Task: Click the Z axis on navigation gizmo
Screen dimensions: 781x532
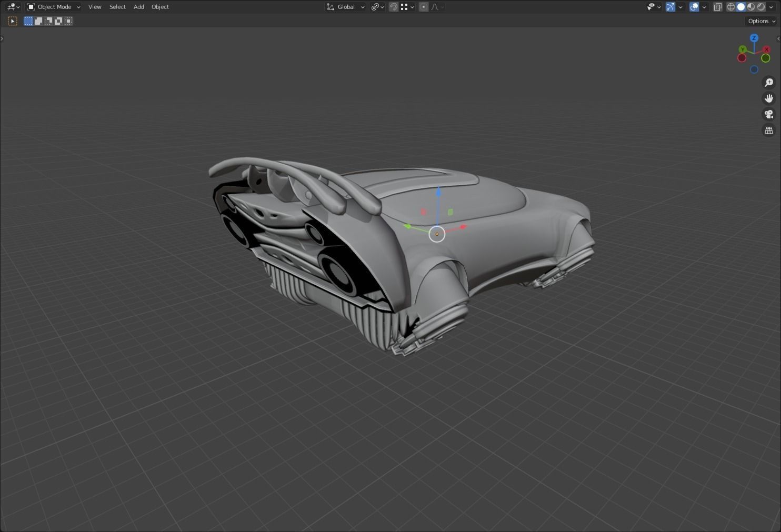Action: point(754,38)
